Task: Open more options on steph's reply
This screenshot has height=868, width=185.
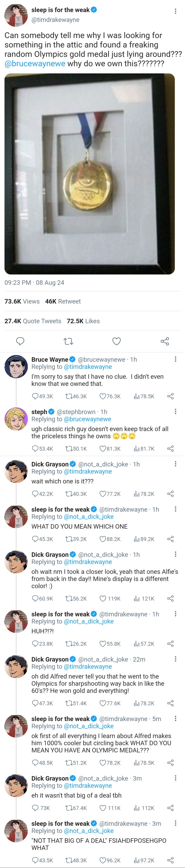Action: tap(175, 411)
